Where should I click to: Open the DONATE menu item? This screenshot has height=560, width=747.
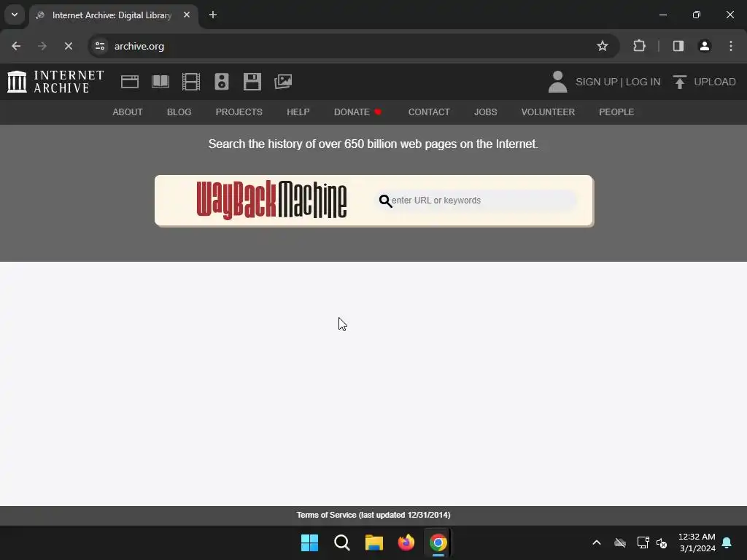[x=357, y=112]
